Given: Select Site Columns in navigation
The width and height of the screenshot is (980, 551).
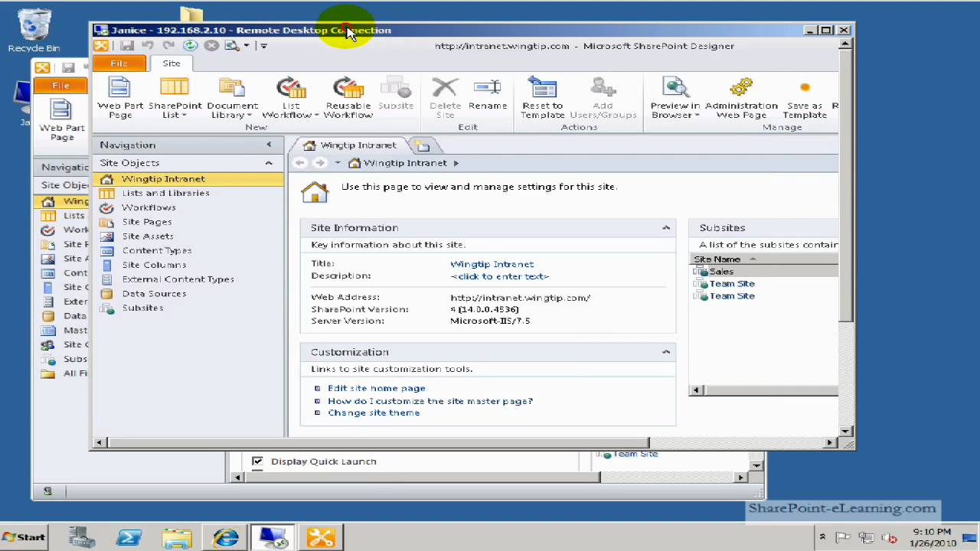Looking at the screenshot, I should click(x=154, y=265).
